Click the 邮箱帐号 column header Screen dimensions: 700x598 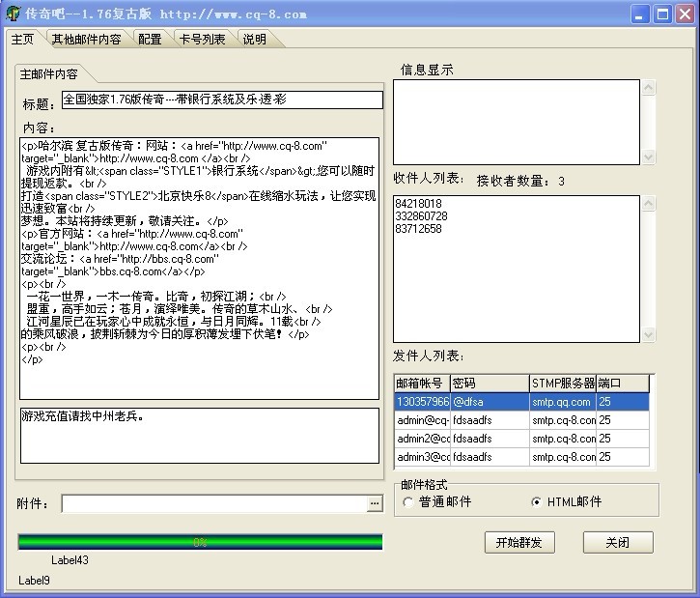tap(422, 384)
